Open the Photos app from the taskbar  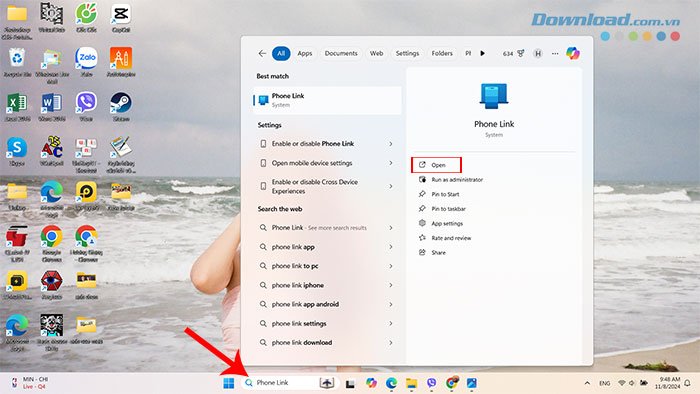(472, 383)
